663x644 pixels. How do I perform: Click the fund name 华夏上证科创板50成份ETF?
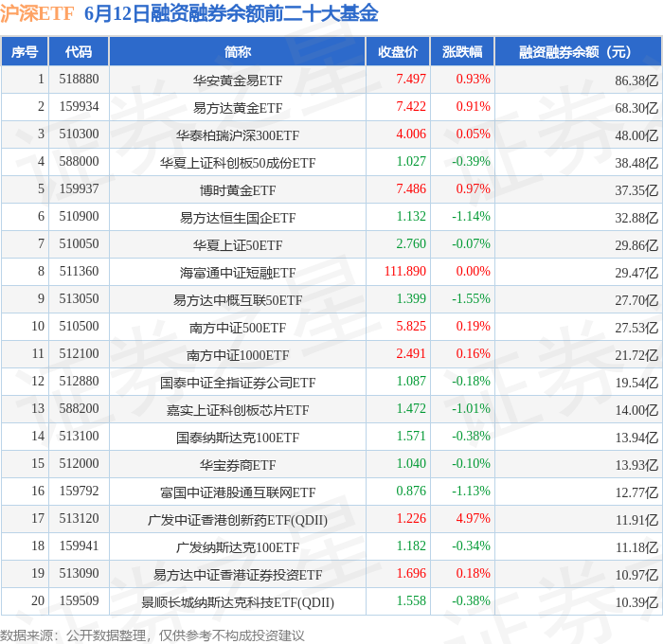coord(238,163)
